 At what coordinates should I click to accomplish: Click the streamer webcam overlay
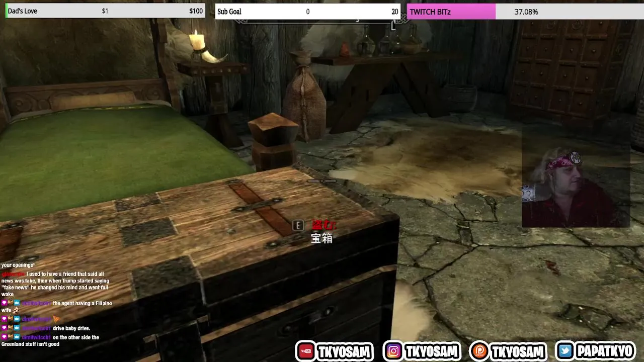click(576, 177)
